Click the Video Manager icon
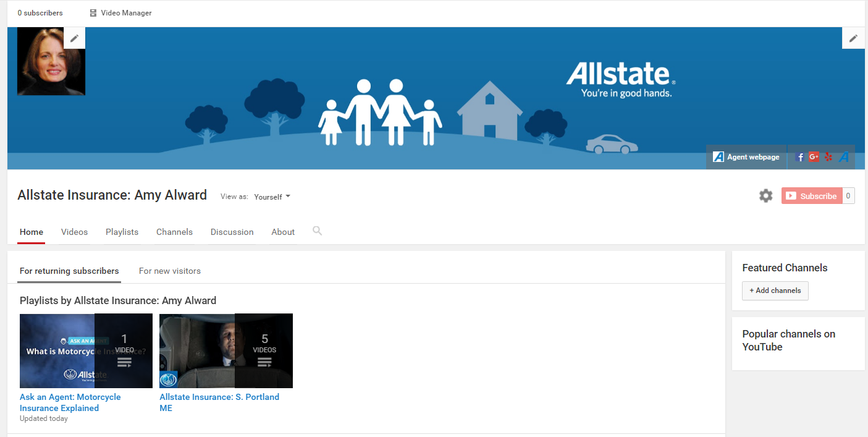Viewport: 868px width, 437px height. pyautogui.click(x=93, y=13)
